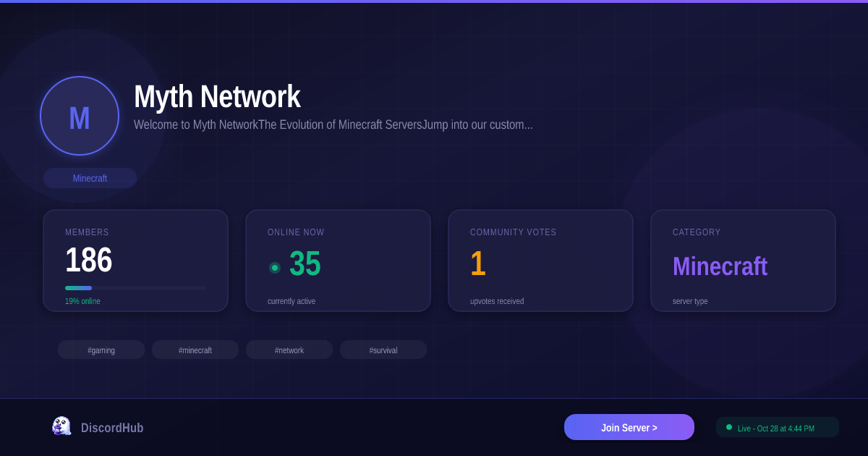Click the green online status dot beside 35
Image resolution: width=868 pixels, height=456 pixels.
[x=275, y=268]
